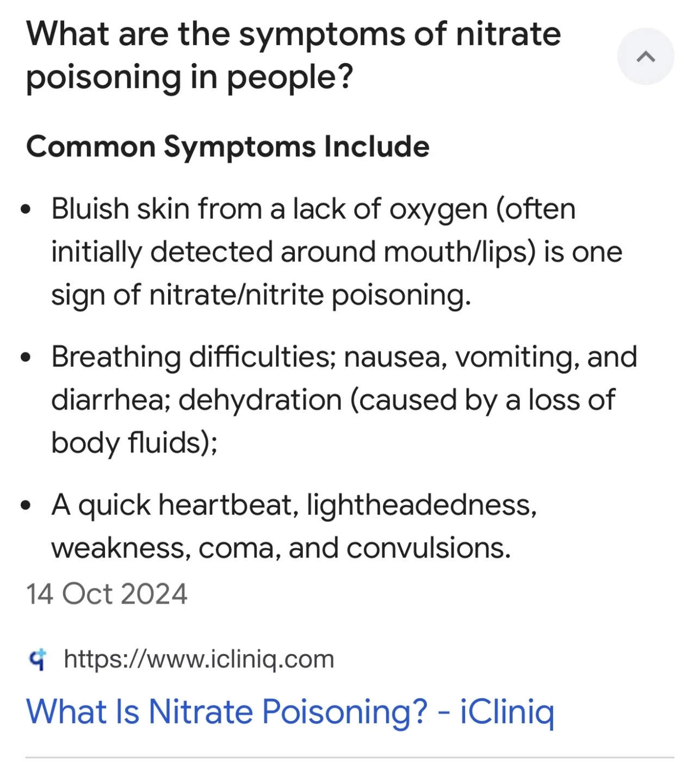Click the bullet dot before 'Bluish skin'
This screenshot has height=762, width=700.
pos(26,210)
